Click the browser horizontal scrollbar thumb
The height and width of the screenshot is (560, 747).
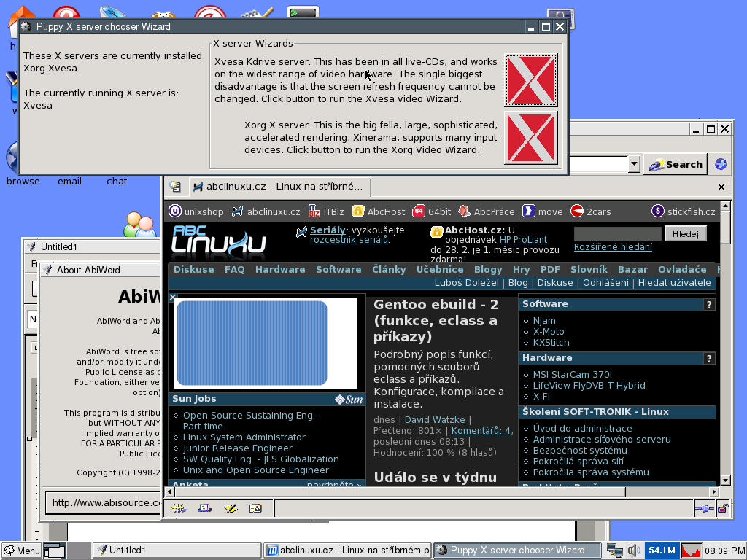click(400, 491)
